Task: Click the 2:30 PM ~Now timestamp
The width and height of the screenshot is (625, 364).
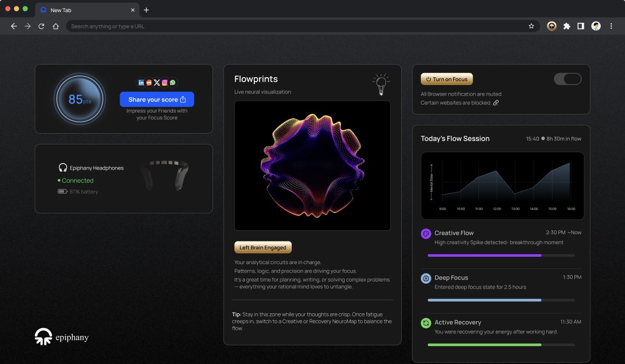Action: (564, 232)
